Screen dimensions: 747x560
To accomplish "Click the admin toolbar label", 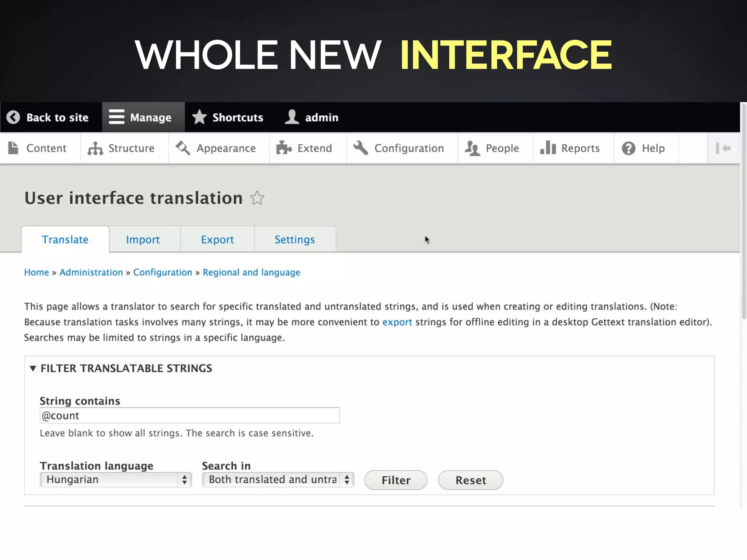I will (322, 117).
